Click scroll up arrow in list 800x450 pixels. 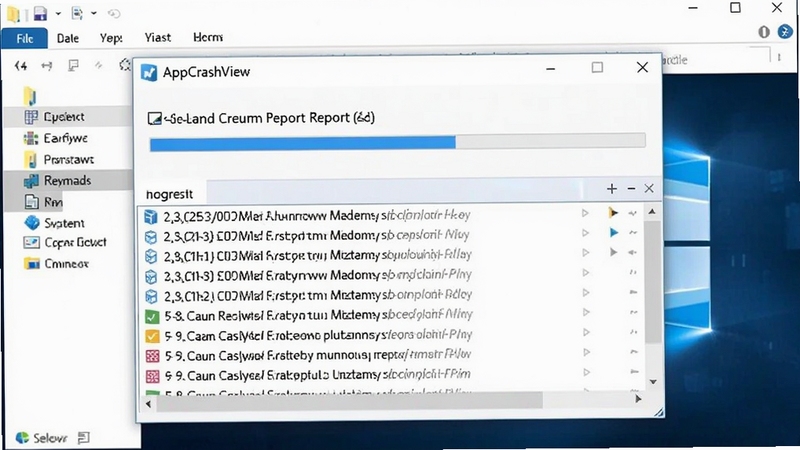tap(652, 211)
